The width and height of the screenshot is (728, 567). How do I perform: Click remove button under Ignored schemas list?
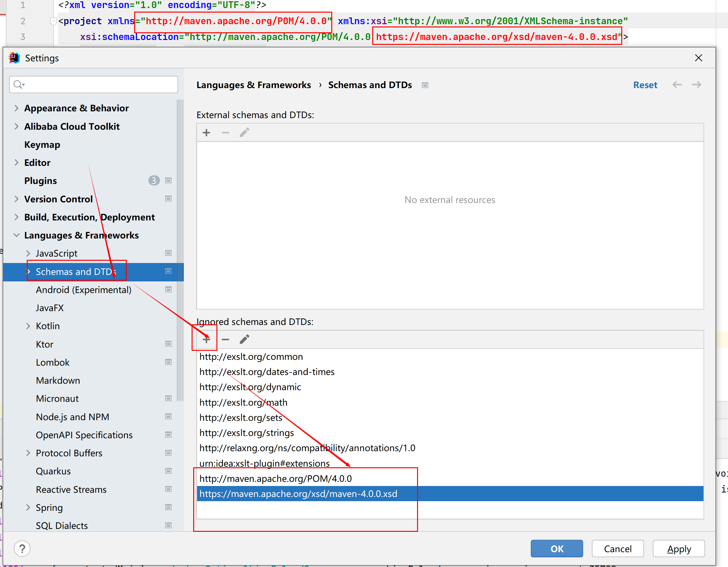[225, 339]
